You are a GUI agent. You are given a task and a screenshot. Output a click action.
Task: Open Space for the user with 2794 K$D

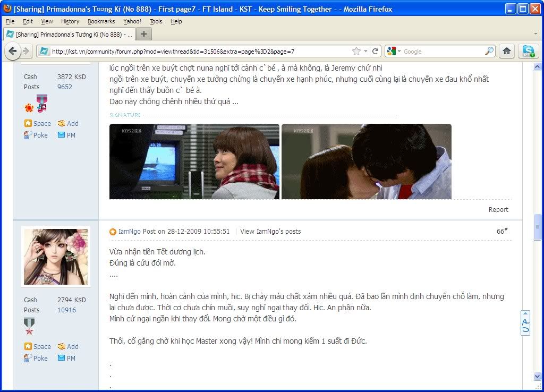[38, 346]
